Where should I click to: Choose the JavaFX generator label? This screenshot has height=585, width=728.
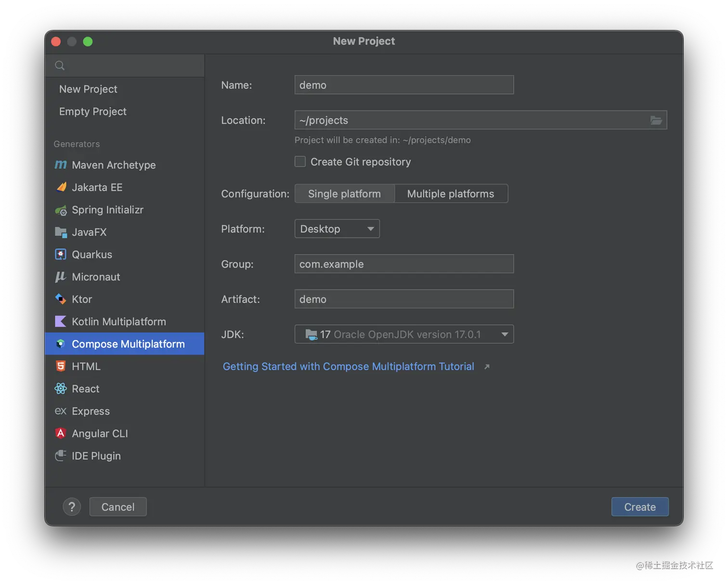point(89,232)
